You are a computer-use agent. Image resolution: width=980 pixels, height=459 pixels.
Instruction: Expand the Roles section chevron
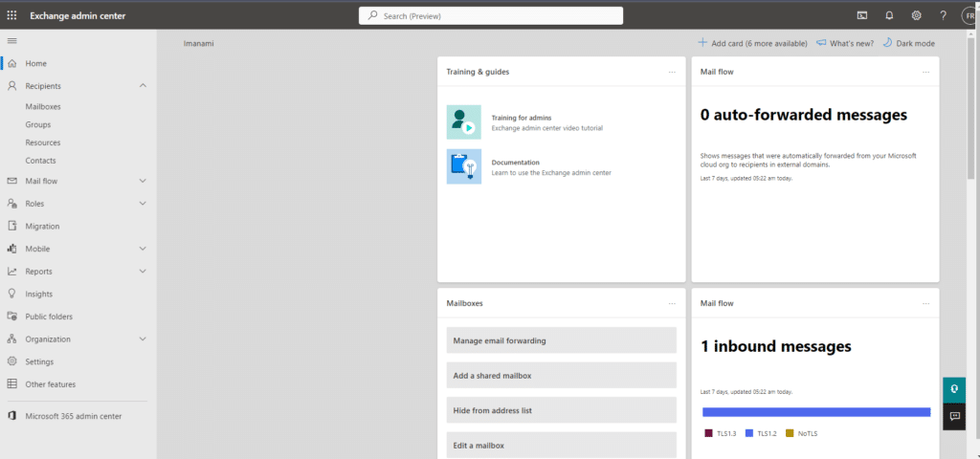click(x=143, y=204)
